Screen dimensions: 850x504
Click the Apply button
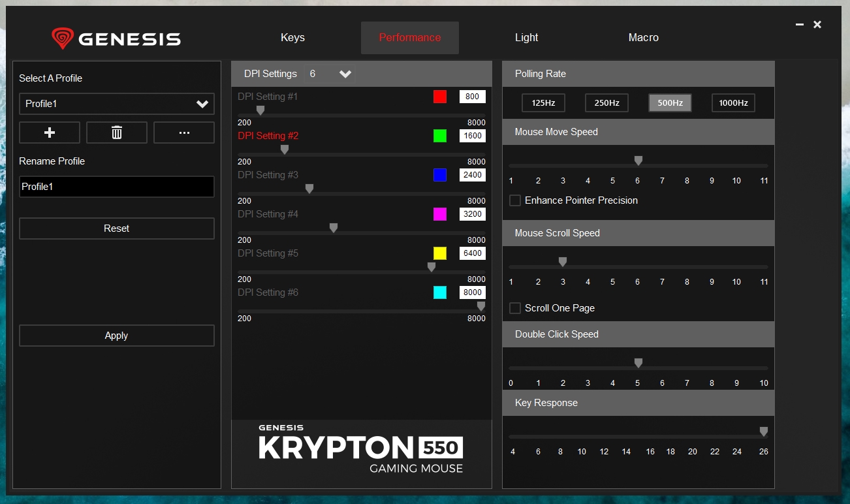(x=117, y=336)
